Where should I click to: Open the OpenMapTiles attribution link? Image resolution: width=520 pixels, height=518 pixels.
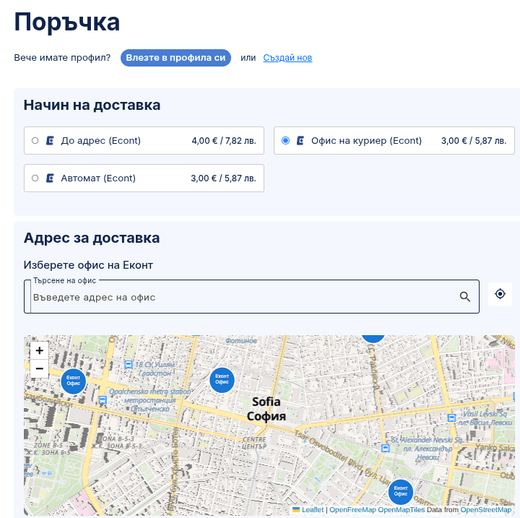[401, 510]
